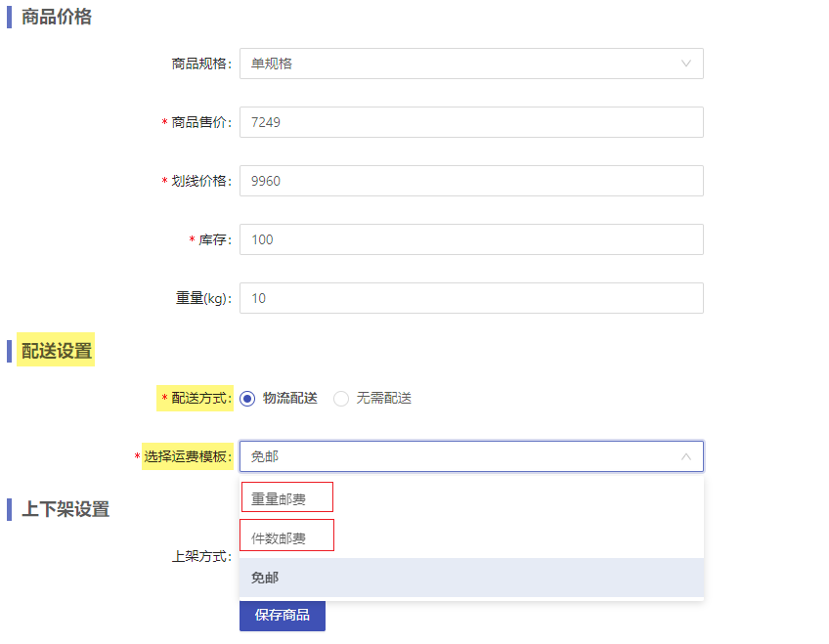The width and height of the screenshot is (829, 644).
Task: Choose 件数邮费 from the template list
Action: (278, 538)
